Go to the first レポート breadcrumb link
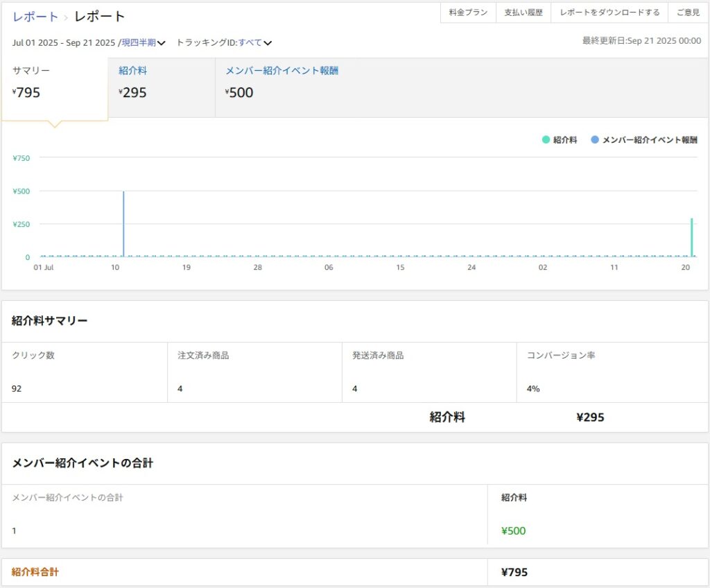 coord(35,17)
